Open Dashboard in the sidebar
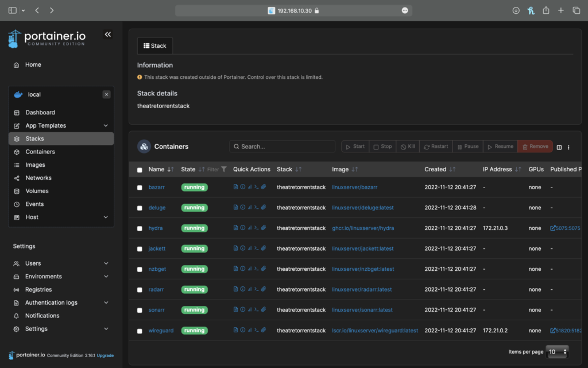This screenshot has width=588, height=368. (61, 112)
